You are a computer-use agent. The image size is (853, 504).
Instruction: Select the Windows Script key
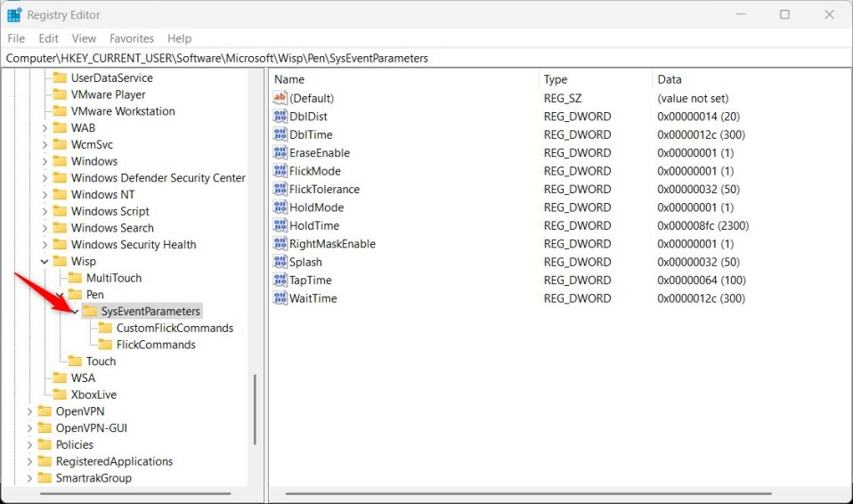[x=110, y=211]
